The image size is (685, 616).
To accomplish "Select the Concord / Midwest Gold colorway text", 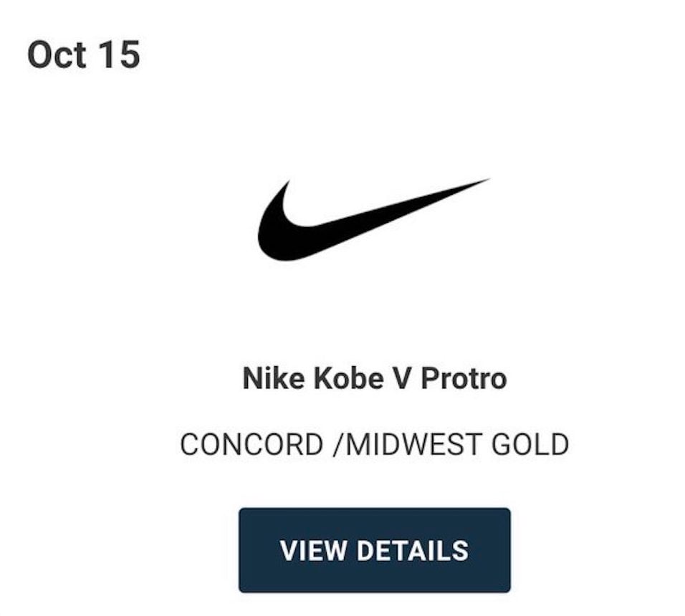I will click(x=374, y=445).
